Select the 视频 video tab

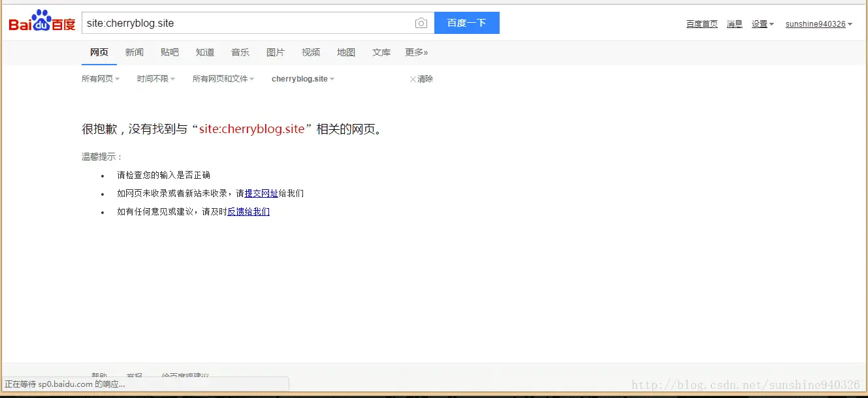(311, 52)
